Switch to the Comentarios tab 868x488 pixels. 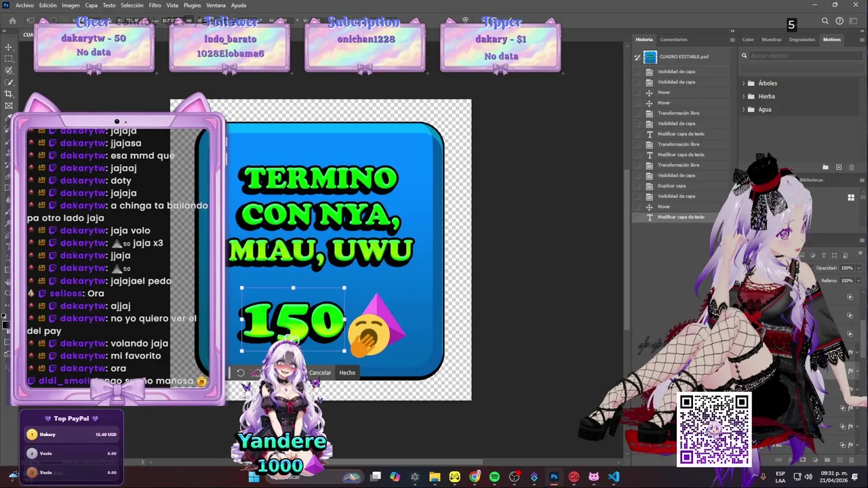coord(673,39)
